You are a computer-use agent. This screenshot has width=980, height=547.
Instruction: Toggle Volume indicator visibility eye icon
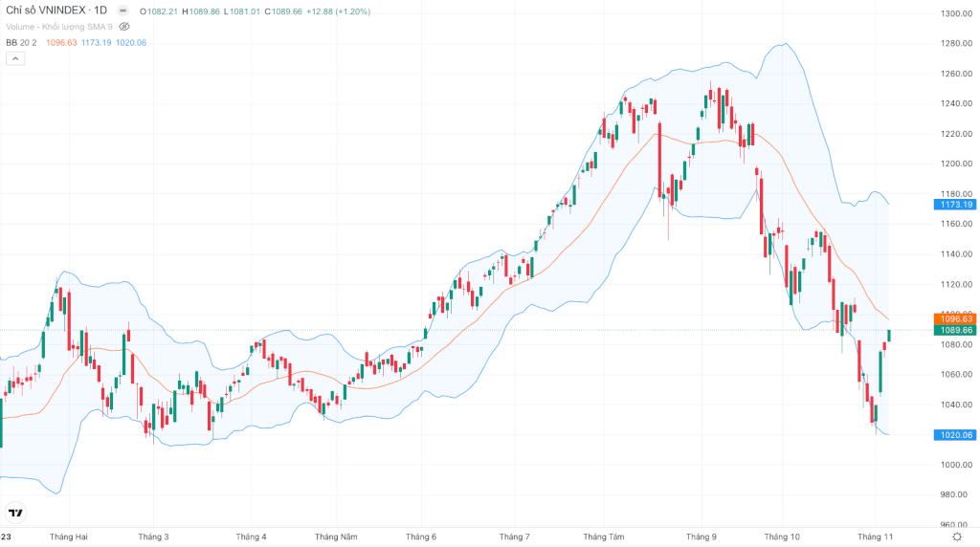tap(124, 27)
